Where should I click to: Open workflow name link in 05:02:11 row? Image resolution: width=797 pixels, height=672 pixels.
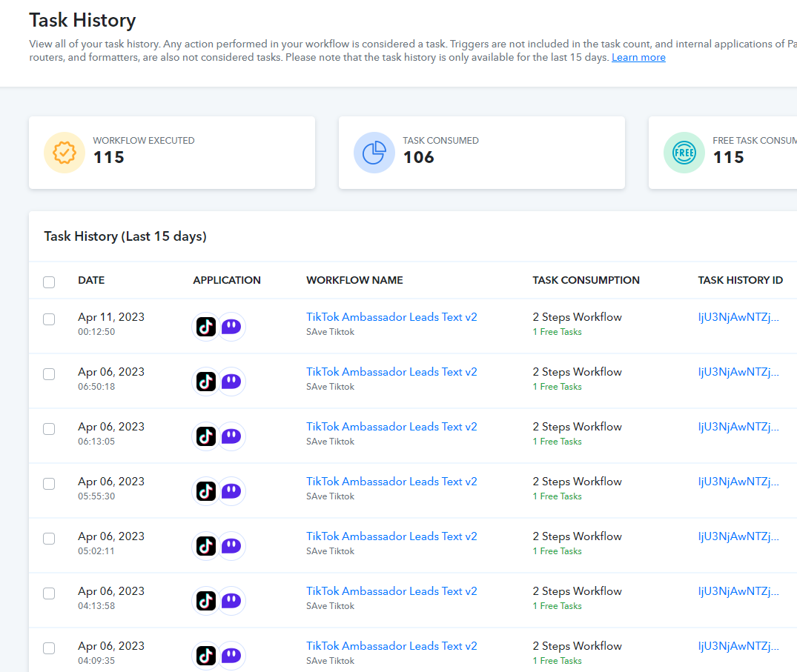391,536
